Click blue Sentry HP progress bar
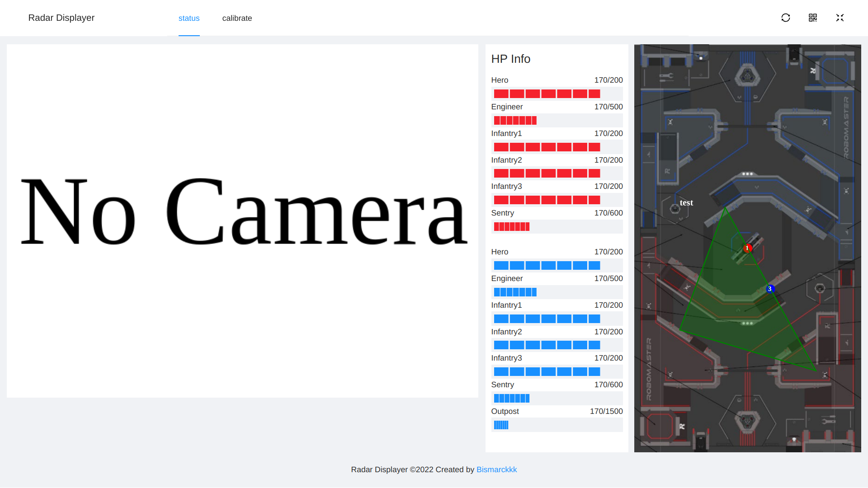The height and width of the screenshot is (488, 868). 557,398
